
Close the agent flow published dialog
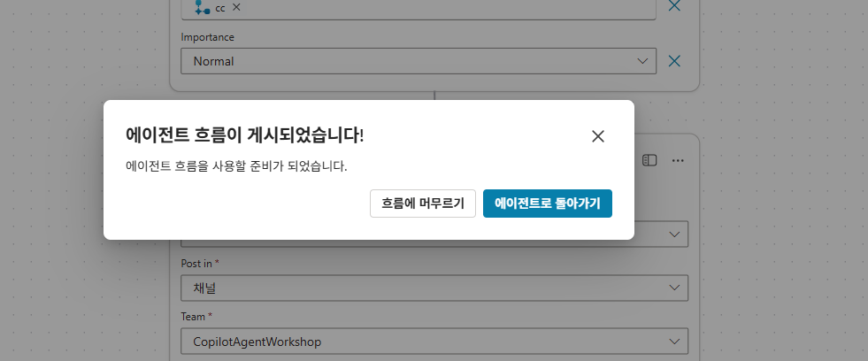click(x=598, y=137)
